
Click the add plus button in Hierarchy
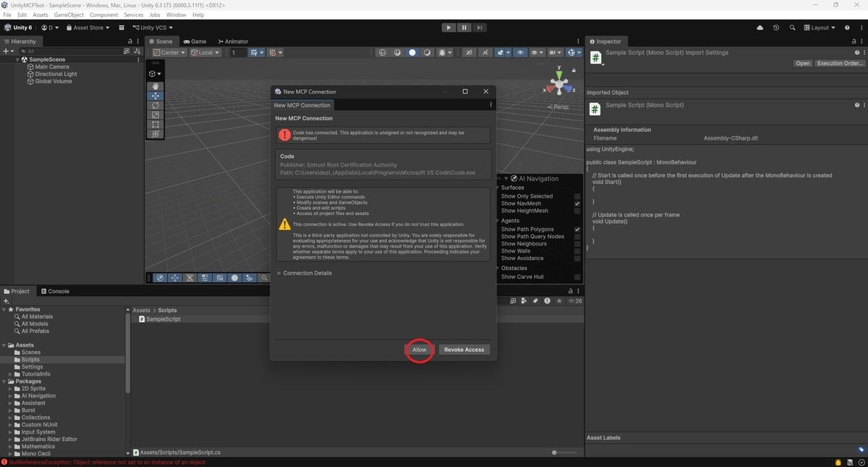pyautogui.click(x=6, y=51)
